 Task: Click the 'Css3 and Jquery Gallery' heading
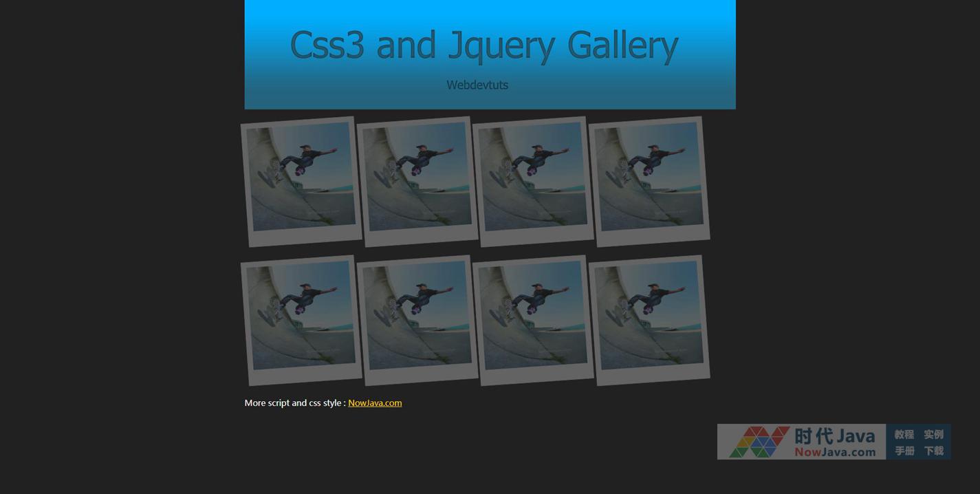484,45
